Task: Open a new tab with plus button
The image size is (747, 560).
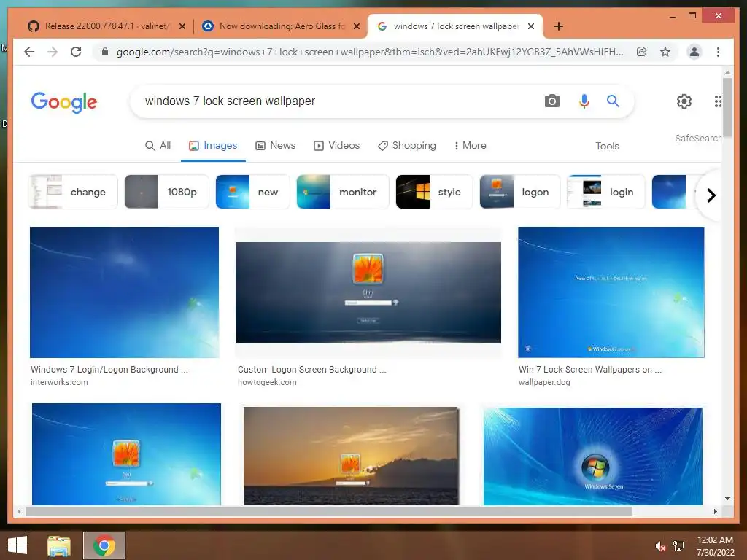Action: (559, 26)
